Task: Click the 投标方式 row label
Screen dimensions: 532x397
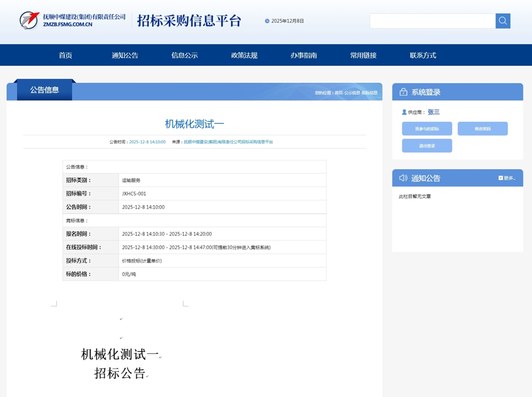Action: click(78, 261)
